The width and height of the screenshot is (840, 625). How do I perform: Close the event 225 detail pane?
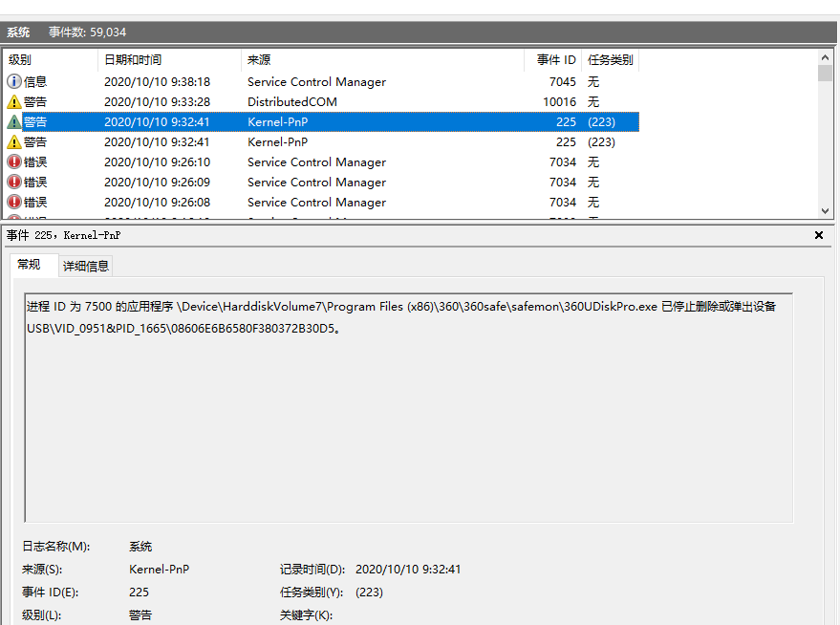tap(818, 234)
